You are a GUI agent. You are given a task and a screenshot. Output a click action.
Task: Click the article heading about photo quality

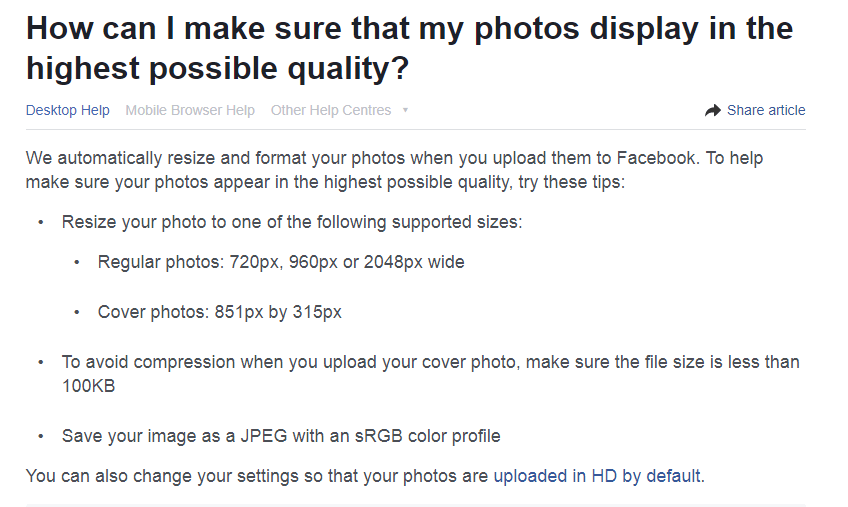[409, 48]
